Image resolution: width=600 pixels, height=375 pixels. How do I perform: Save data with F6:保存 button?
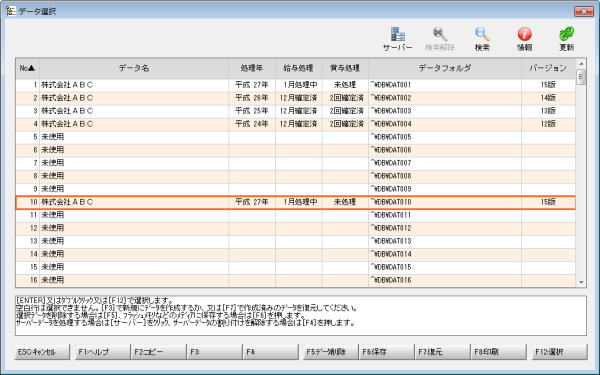(x=386, y=352)
